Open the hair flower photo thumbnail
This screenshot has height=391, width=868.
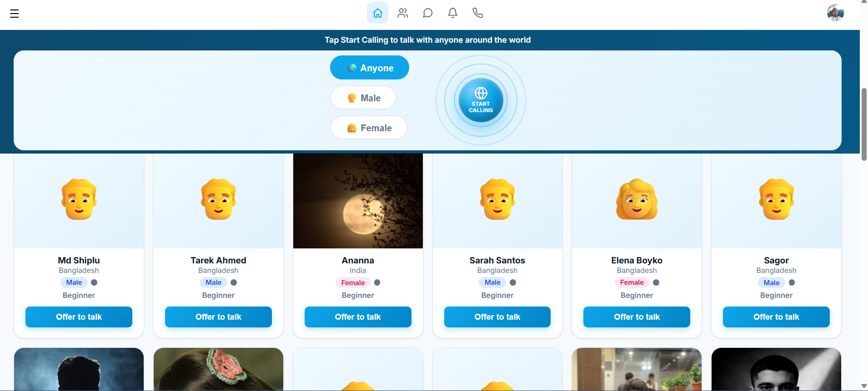(x=218, y=369)
